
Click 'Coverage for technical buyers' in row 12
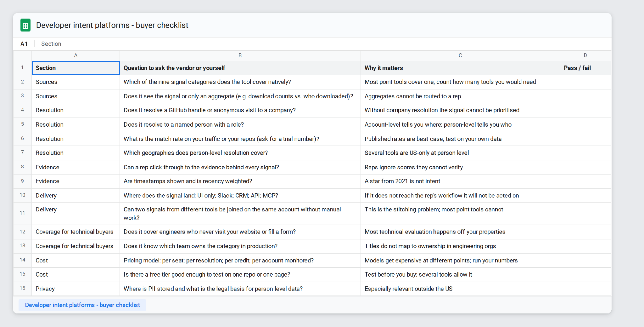point(76,232)
